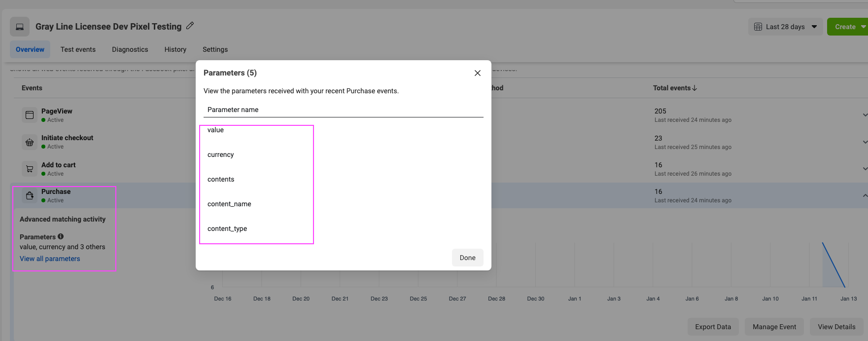Open the Diagnostics tab
The height and width of the screenshot is (341, 868).
tap(130, 49)
